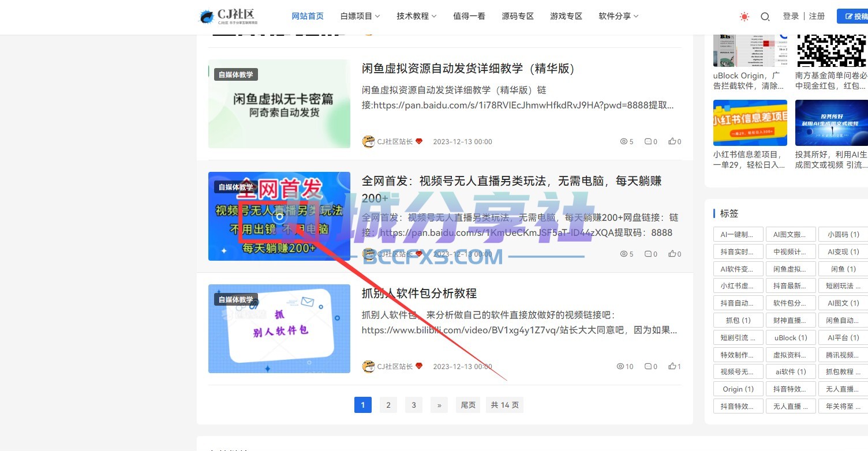
Task: Click 自媒体教学 category badge on 闲鱼虚拟无卡密篇 thumbnail
Action: click(236, 74)
